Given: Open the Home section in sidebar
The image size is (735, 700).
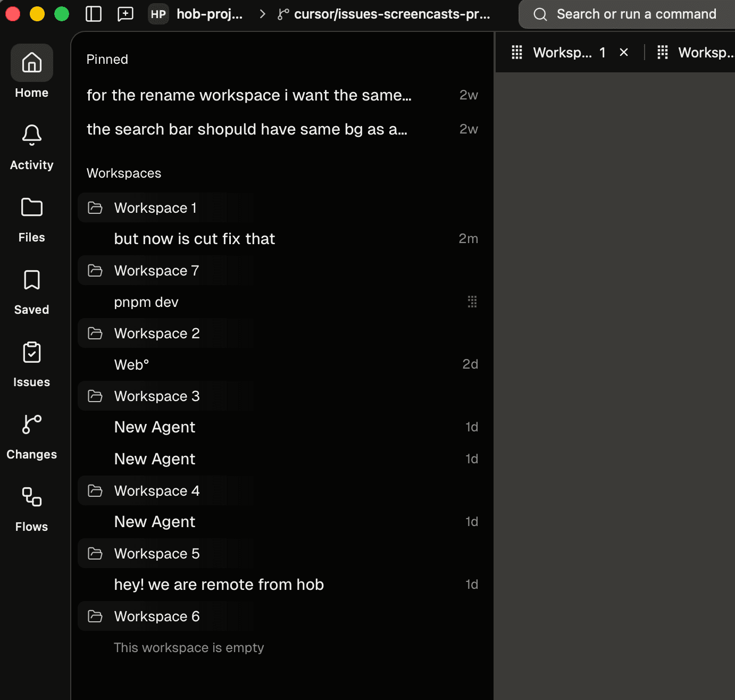Looking at the screenshot, I should coord(31,72).
